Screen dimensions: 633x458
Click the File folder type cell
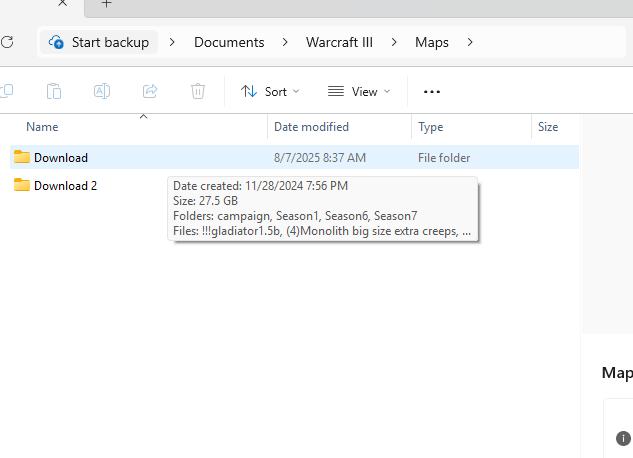(x=444, y=157)
